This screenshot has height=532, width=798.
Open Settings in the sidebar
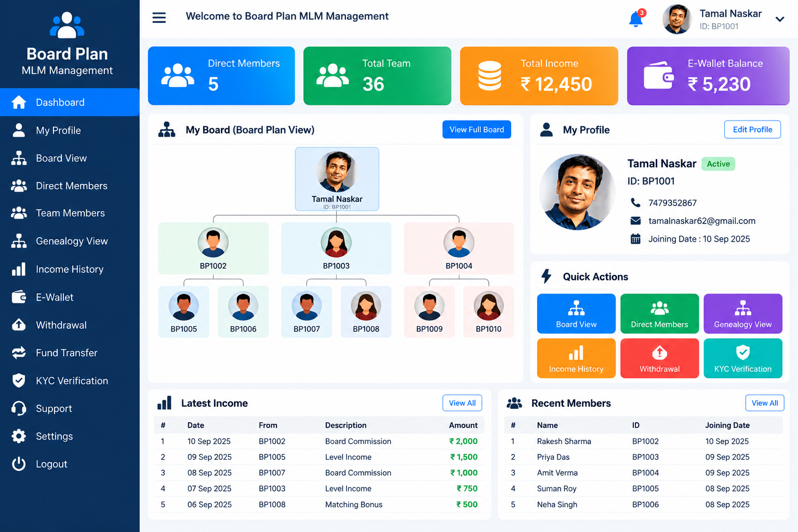pos(70,436)
